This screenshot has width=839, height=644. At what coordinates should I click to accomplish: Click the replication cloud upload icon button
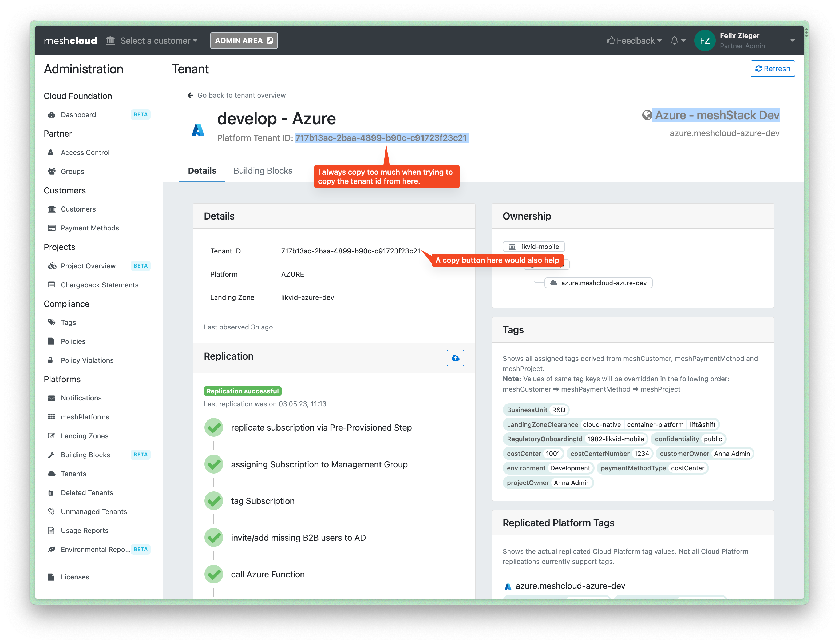pyautogui.click(x=455, y=358)
